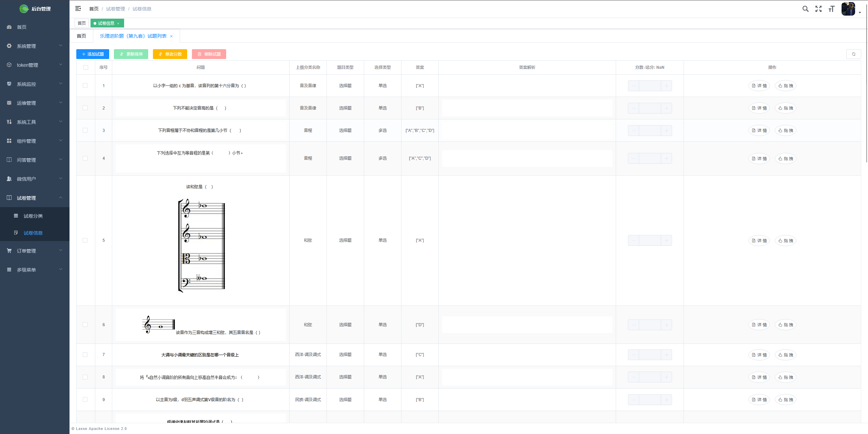Open 详情 for question 7
Viewport: 868px width, 434px height.
[759, 355]
